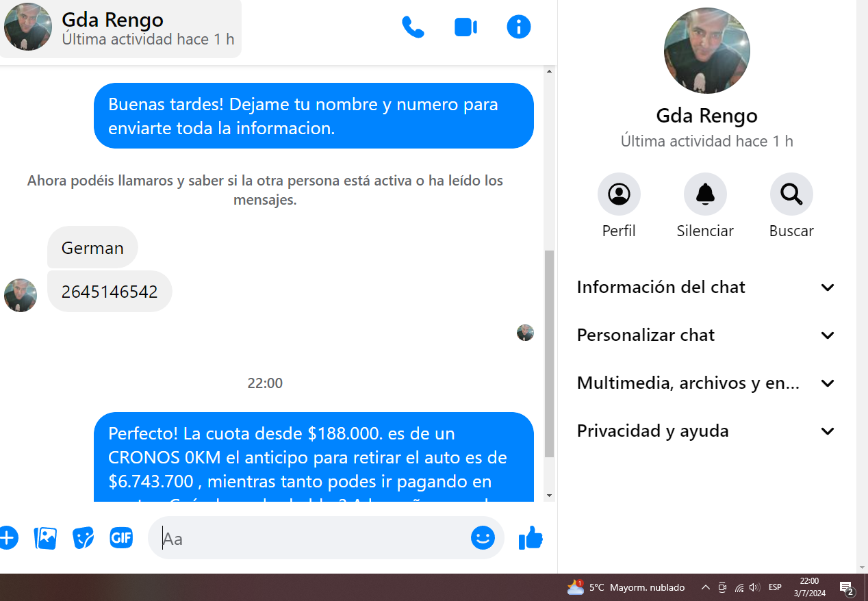This screenshot has height=601, width=868.
Task: Attach a photo using image icon
Action: click(x=45, y=538)
